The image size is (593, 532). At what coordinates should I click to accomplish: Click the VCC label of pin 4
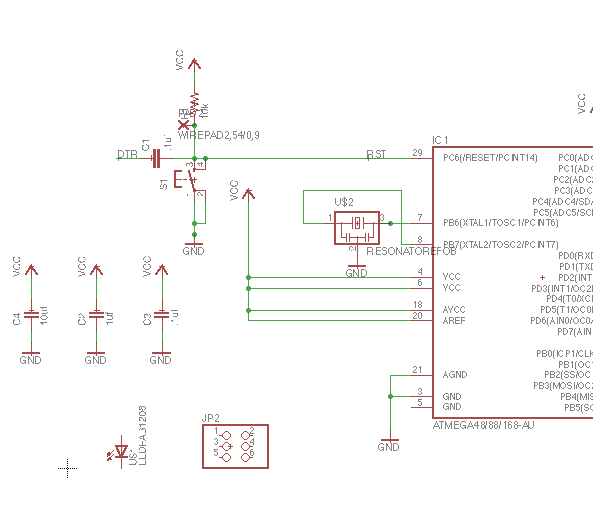click(452, 277)
